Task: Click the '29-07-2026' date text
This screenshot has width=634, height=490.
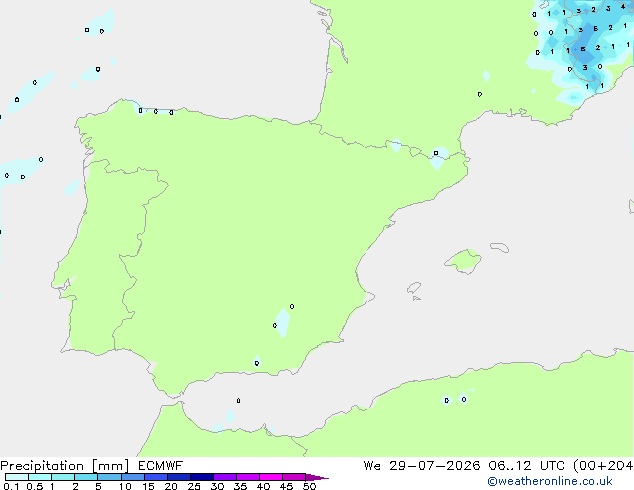Action: click(435, 466)
